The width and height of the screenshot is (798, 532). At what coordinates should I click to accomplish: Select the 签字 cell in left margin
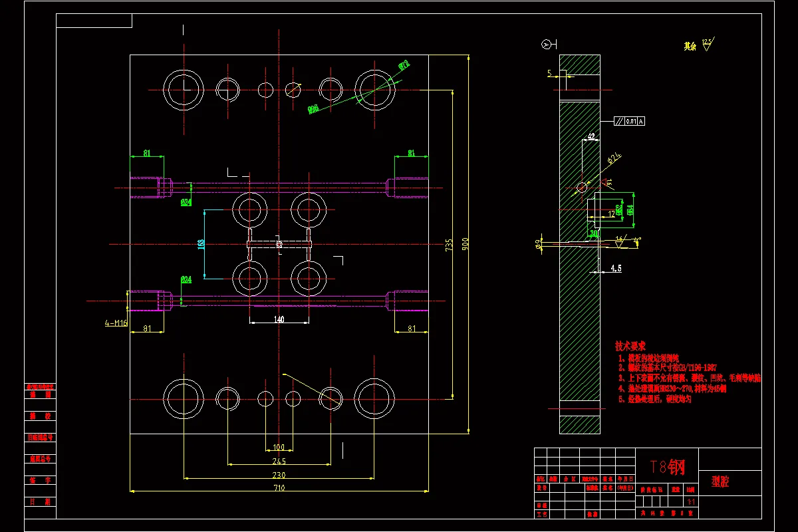pos(39,480)
